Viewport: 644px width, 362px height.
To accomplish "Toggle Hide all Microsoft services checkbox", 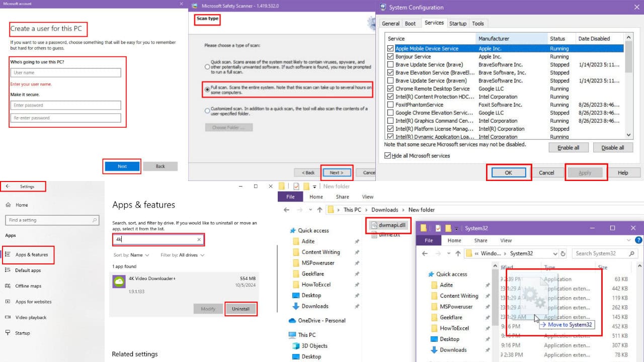I will 387,156.
